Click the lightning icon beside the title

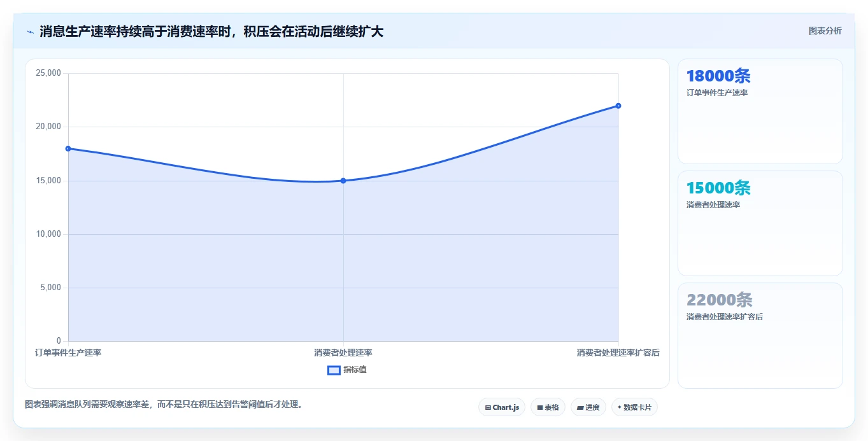pyautogui.click(x=30, y=32)
